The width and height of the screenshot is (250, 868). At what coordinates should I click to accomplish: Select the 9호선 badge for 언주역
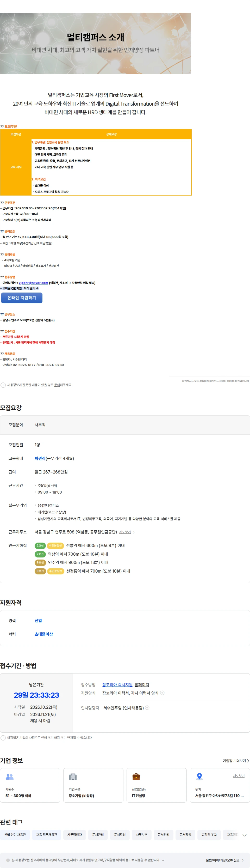click(x=40, y=562)
